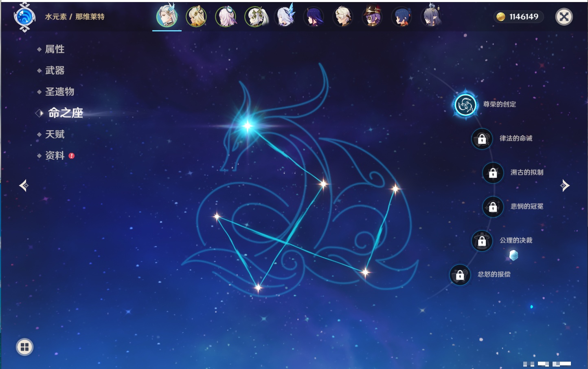588x369 pixels.
Task: Click the Hydro element emblem icon
Action: 24,17
